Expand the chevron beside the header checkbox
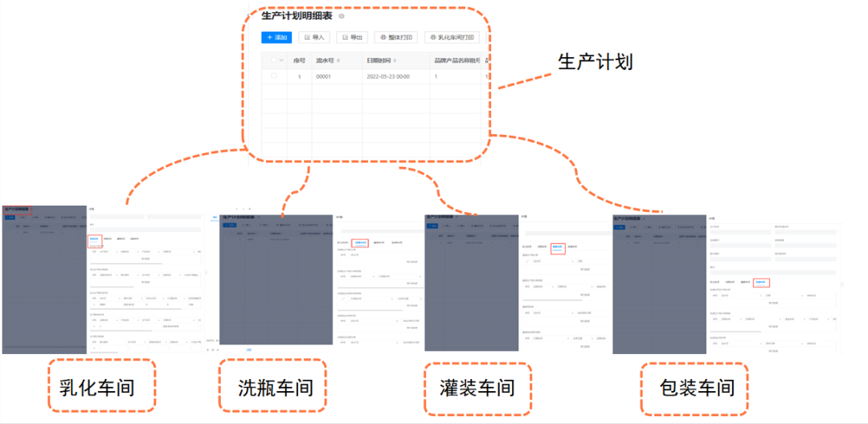 281,60
